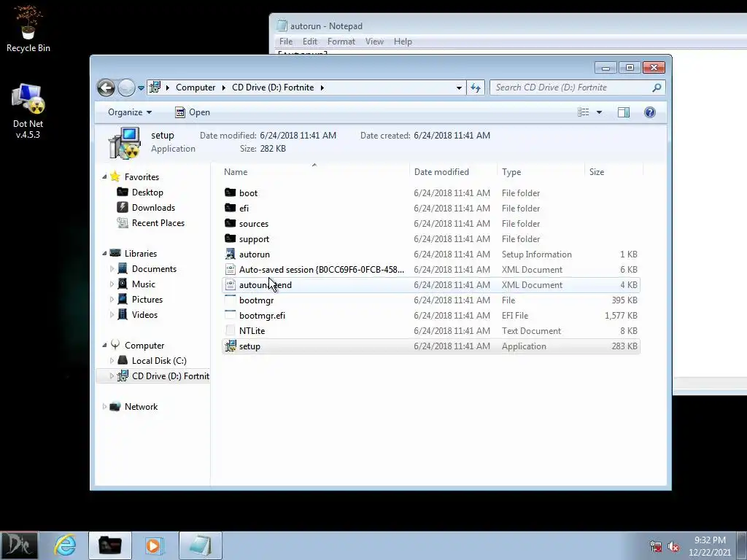Click the Explorer forward navigation arrow
Screen dimensions: 747x560
[x=126, y=87]
